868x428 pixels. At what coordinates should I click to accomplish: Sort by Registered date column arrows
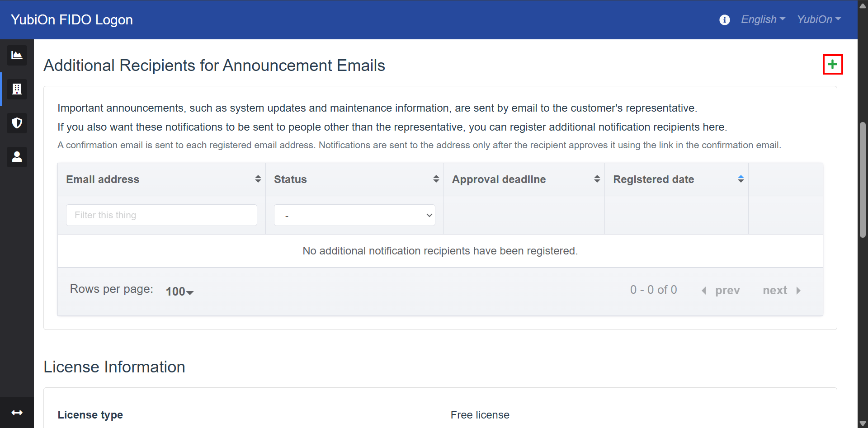coord(741,179)
